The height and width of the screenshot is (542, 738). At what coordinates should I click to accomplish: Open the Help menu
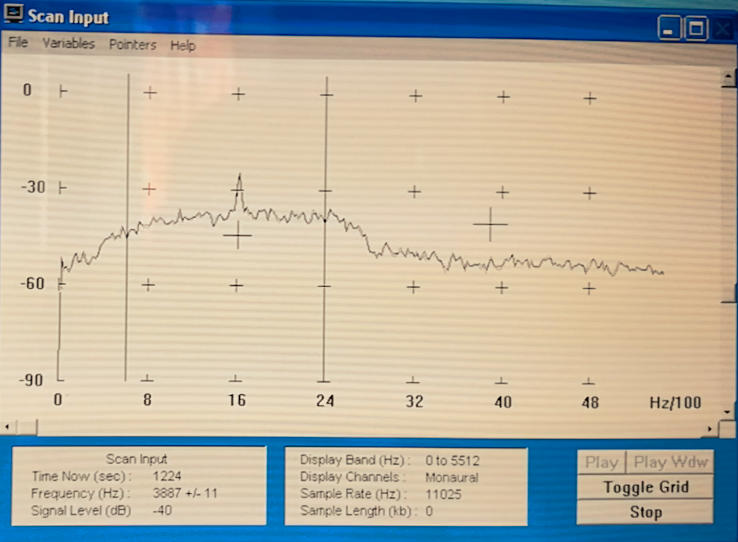183,46
